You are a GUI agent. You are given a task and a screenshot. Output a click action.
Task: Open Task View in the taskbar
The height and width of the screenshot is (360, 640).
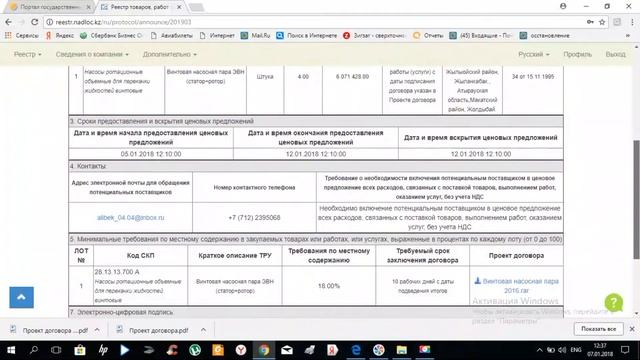[56, 350]
